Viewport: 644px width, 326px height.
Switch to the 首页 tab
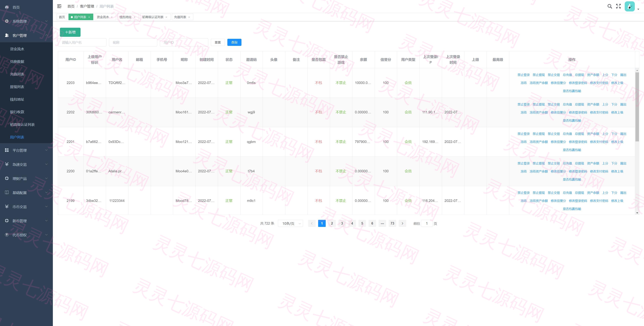62,17
